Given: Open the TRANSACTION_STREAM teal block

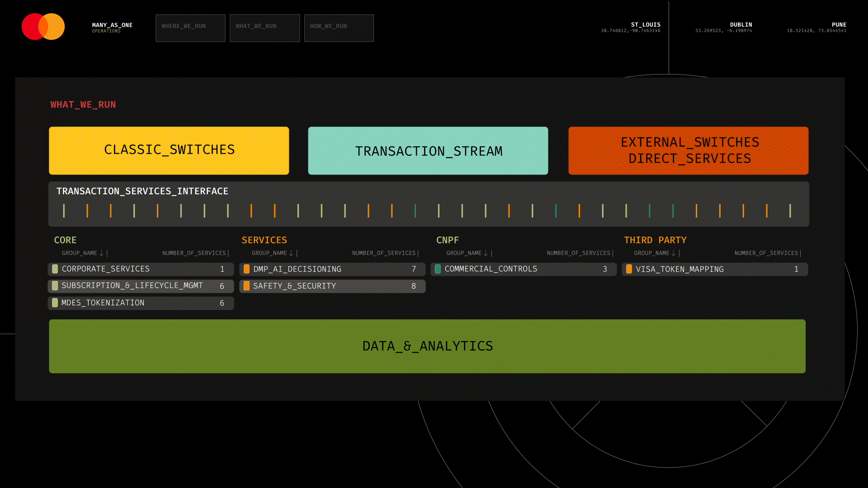Looking at the screenshot, I should [428, 150].
